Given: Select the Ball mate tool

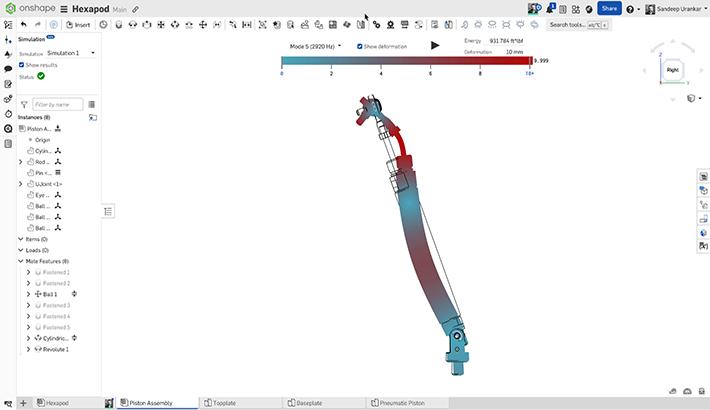Looking at the screenshot, I should point(203,25).
